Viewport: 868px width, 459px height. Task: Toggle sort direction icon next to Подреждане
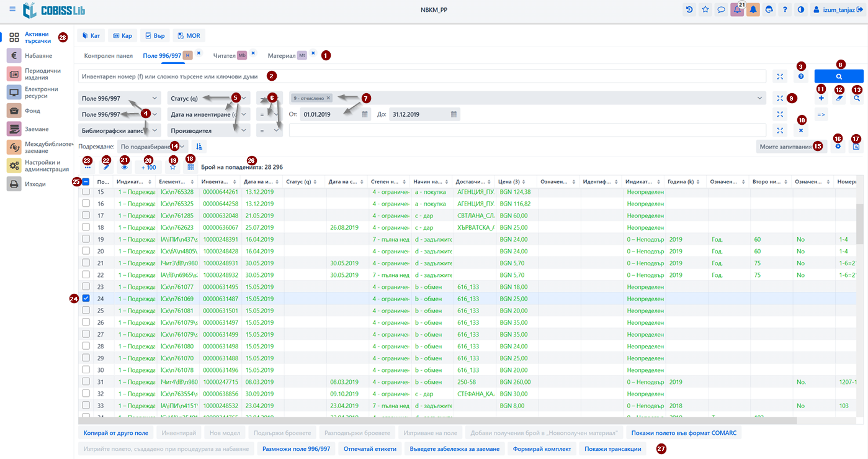(x=199, y=147)
